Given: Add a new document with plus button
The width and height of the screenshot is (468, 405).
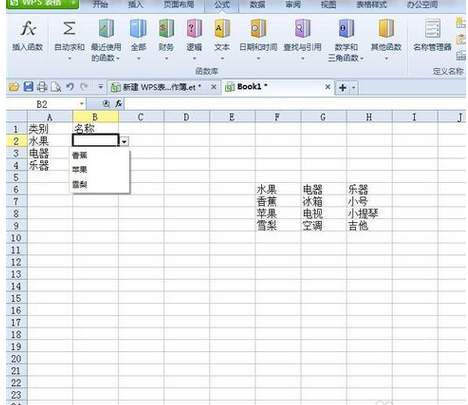Looking at the screenshot, I should pos(342,88).
